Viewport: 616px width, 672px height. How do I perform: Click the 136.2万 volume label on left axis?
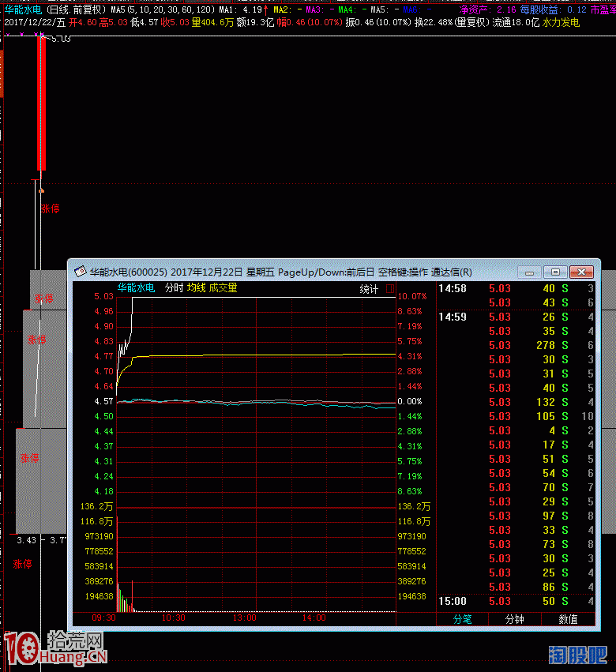[x=97, y=506]
